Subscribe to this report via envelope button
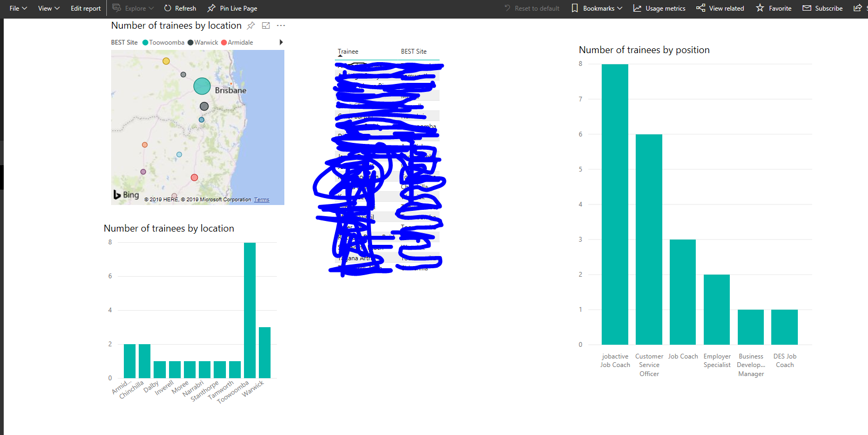This screenshot has width=868, height=435. pos(822,8)
